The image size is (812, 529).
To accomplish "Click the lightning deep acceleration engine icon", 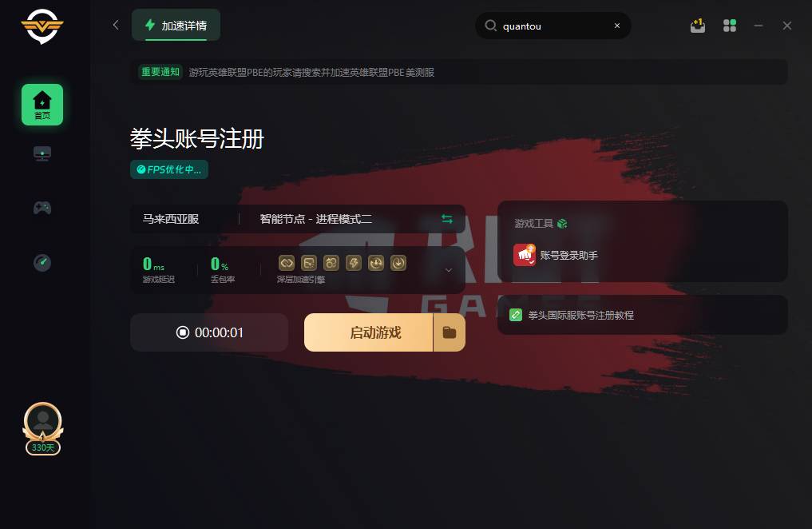I will tap(354, 263).
